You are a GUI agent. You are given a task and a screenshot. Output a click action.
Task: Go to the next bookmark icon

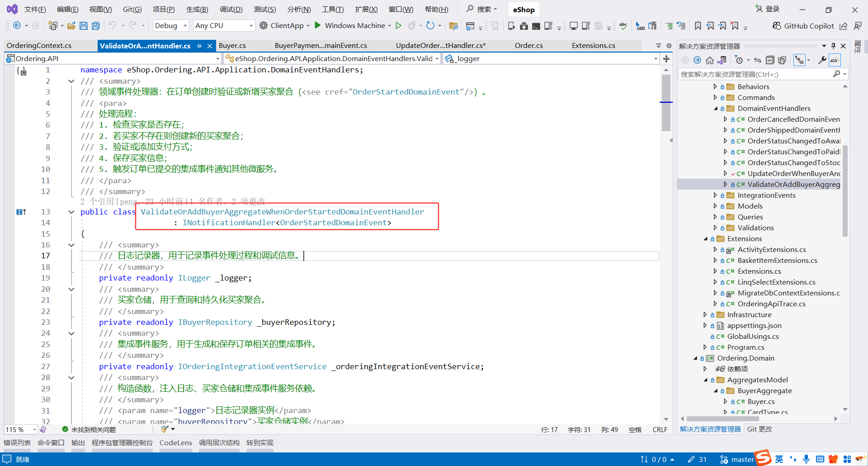(x=722, y=26)
